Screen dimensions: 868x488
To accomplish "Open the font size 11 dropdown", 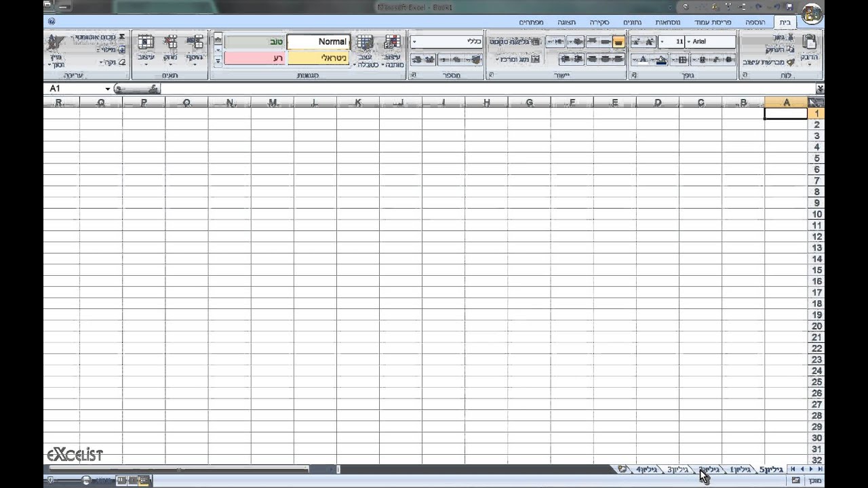I will coord(663,42).
